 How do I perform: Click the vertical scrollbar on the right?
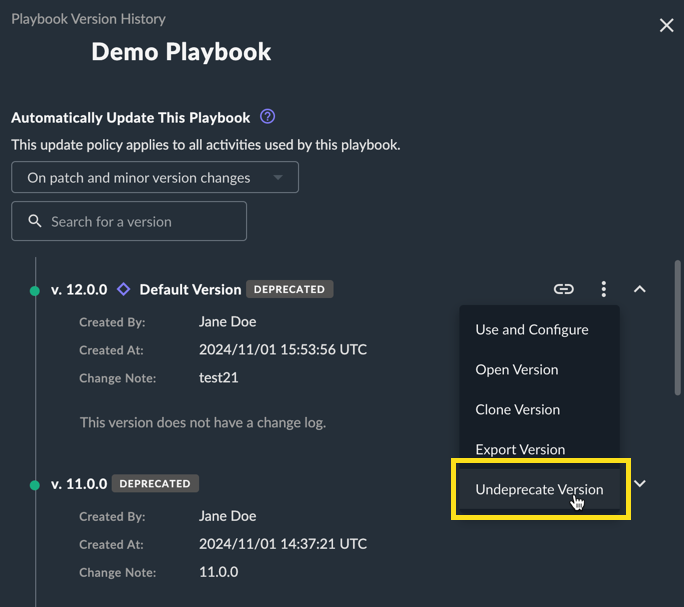[677, 327]
